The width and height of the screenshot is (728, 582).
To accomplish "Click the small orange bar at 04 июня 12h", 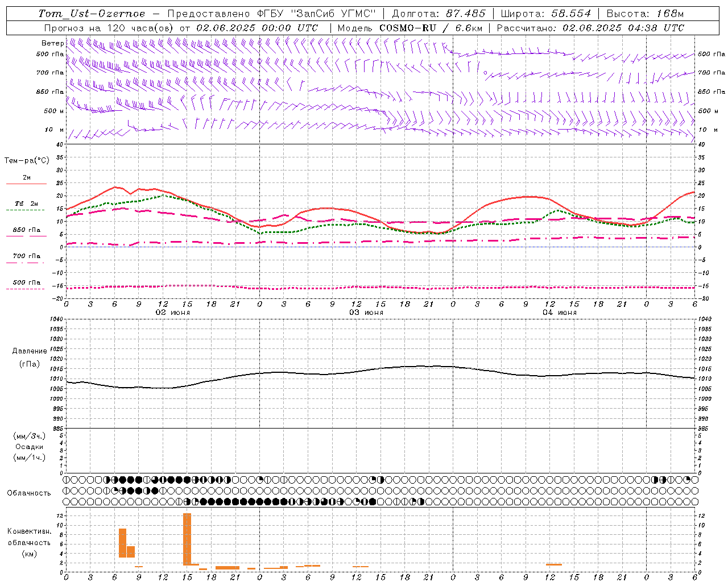I will tap(554, 564).
